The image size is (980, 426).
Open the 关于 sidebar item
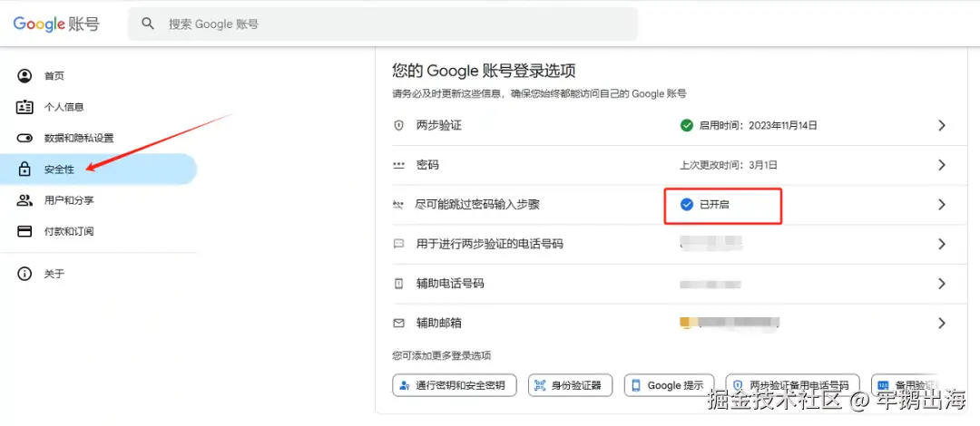tap(98, 274)
